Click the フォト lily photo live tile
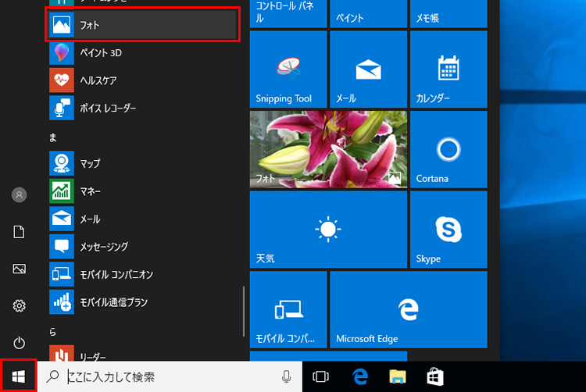 [x=327, y=149]
